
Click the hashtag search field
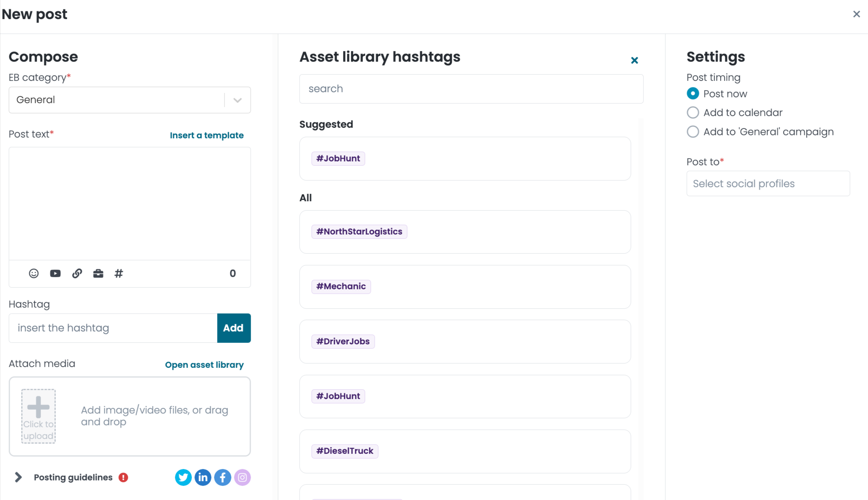[x=471, y=89]
